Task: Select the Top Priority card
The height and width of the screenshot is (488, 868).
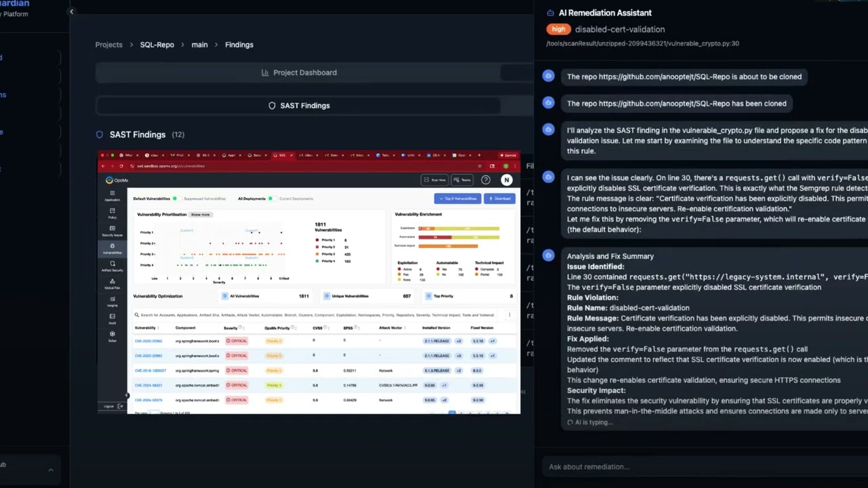Action: click(468, 296)
